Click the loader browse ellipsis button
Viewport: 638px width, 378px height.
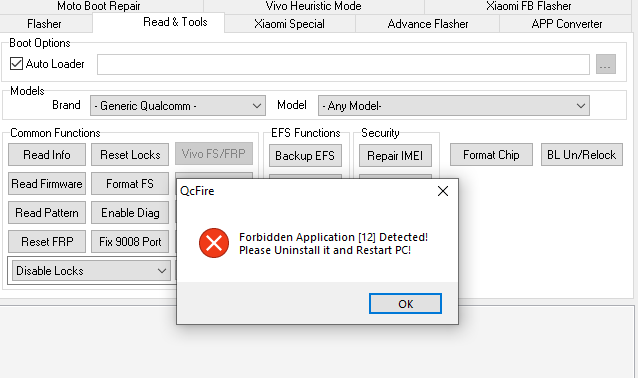click(x=605, y=64)
